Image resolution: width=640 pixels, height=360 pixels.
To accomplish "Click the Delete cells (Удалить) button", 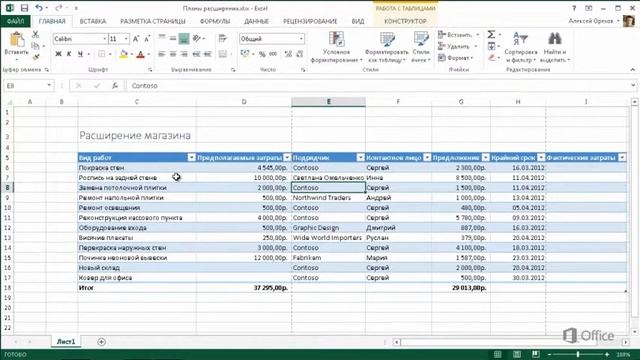I will tap(457, 46).
